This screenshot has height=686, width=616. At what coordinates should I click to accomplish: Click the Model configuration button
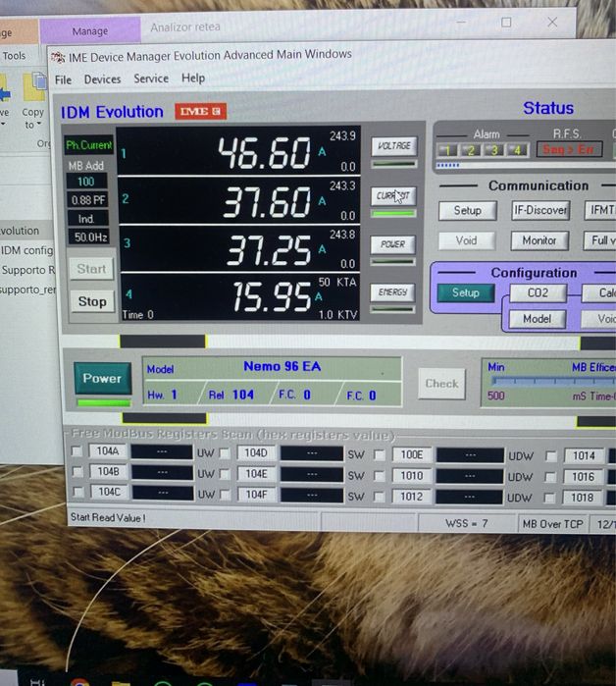point(538,319)
